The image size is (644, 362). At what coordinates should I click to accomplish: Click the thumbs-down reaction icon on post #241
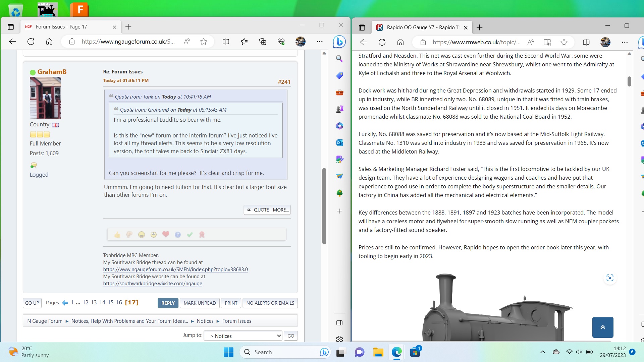(x=129, y=235)
